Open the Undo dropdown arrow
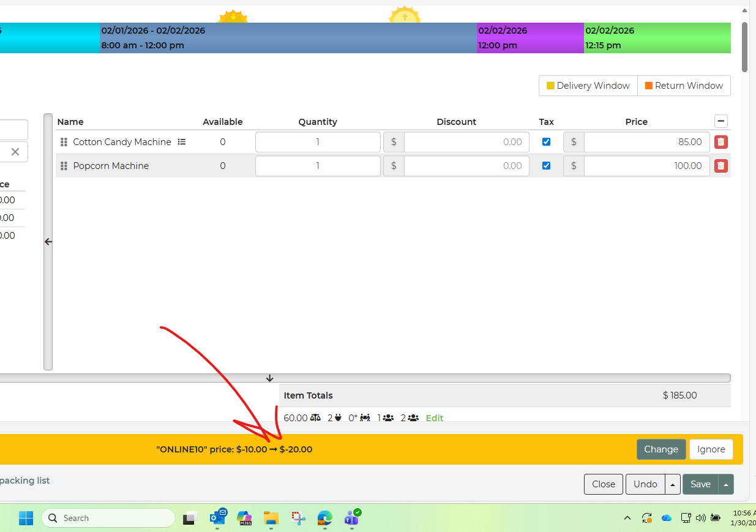This screenshot has width=756, height=532. tap(672, 484)
